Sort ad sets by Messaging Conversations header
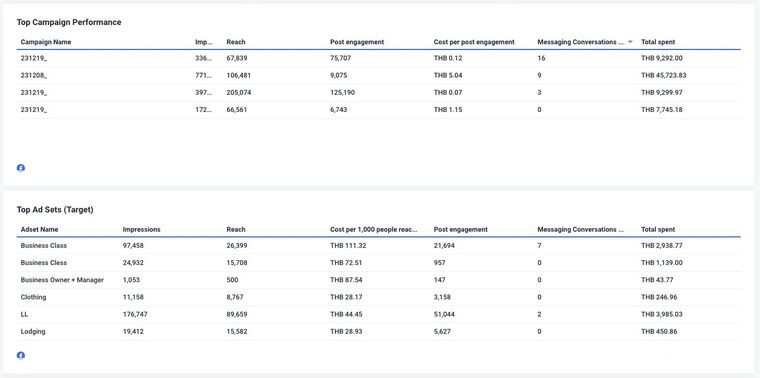Screen dimensions: 760x378 581,230
